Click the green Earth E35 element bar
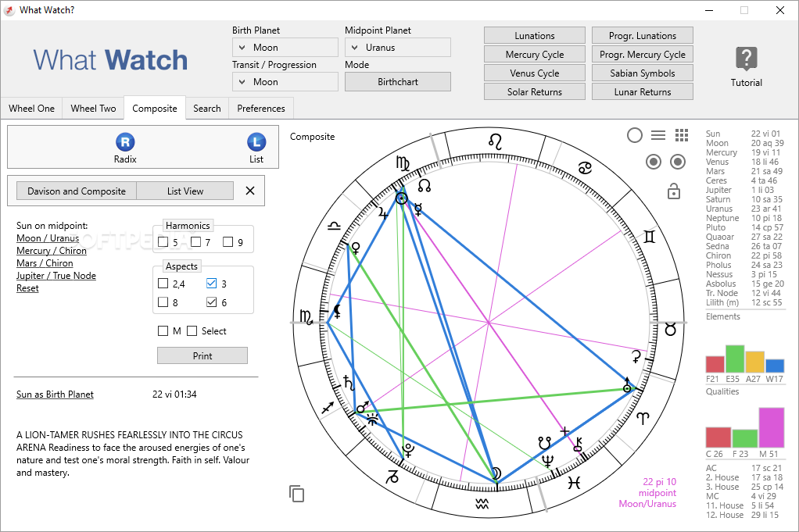The image size is (799, 532). pyautogui.click(x=735, y=359)
